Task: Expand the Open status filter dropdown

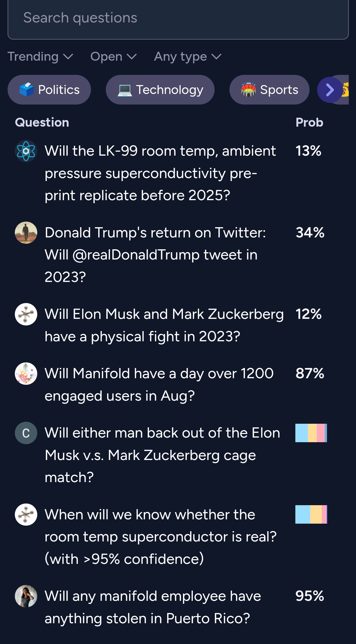Action: (x=113, y=57)
